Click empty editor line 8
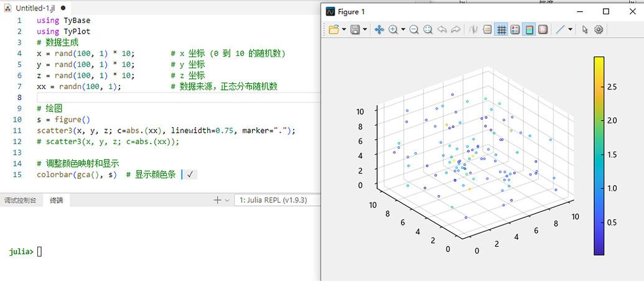Viewport: 644px width, 282px height. [x=178, y=97]
